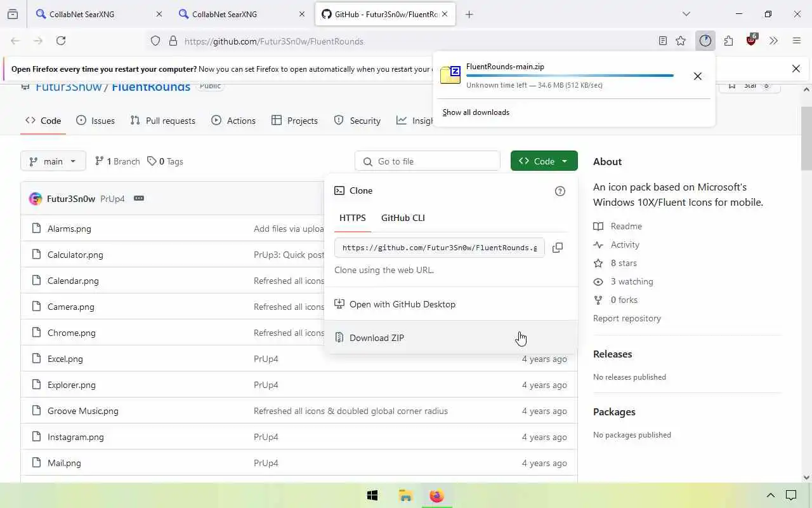Bookmark this page with the star icon
Image resolution: width=812 pixels, height=508 pixels.
tap(681, 41)
